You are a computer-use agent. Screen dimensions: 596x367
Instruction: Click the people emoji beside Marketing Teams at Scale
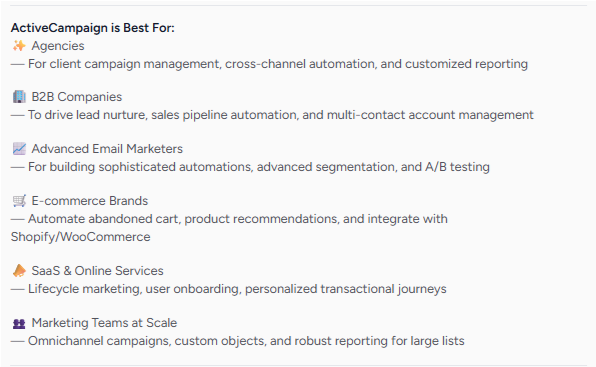click(x=19, y=323)
